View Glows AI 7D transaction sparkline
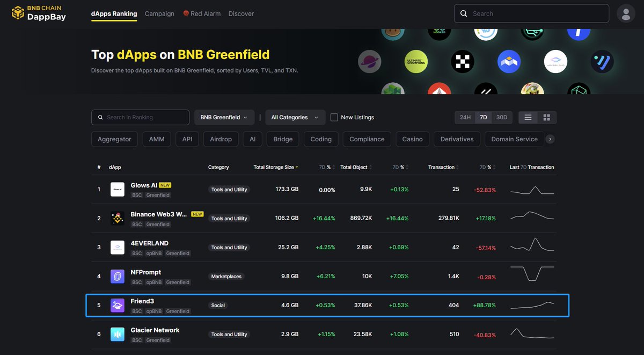Screen dimensions: 644x355 click(532, 190)
